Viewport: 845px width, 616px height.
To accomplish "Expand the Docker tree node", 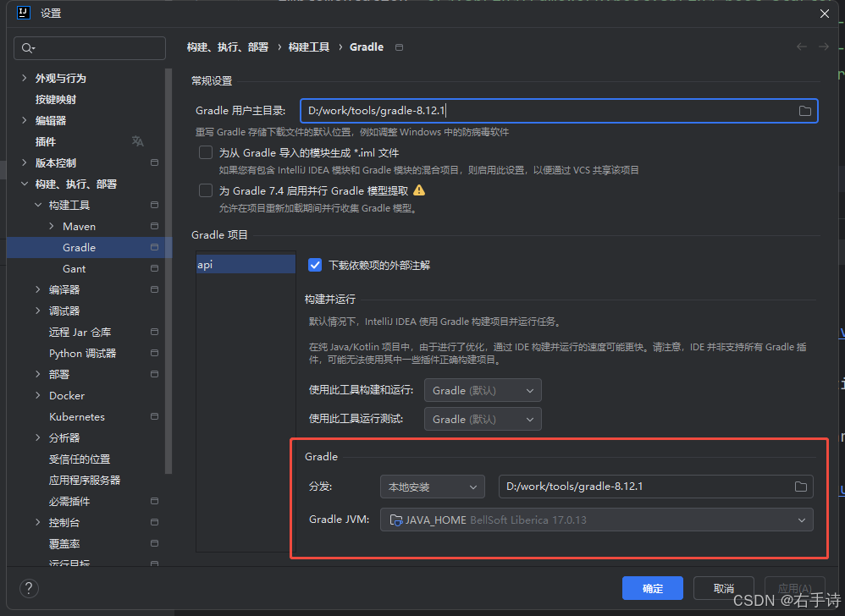I will pos(38,395).
